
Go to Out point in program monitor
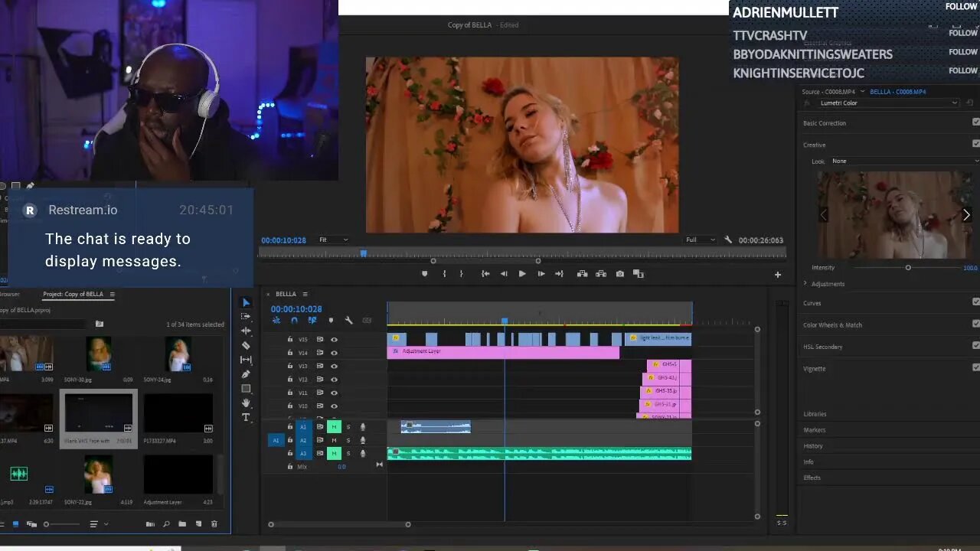(x=560, y=274)
